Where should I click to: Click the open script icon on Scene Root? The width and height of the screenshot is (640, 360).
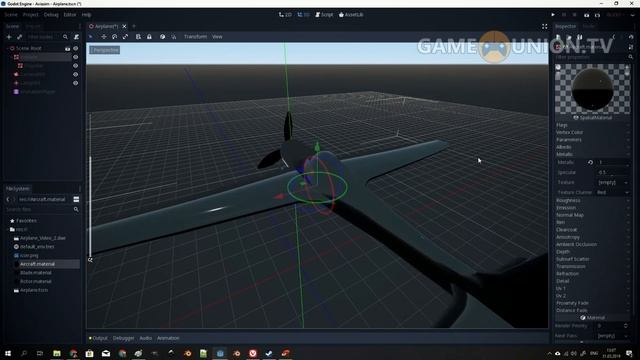coord(67,48)
